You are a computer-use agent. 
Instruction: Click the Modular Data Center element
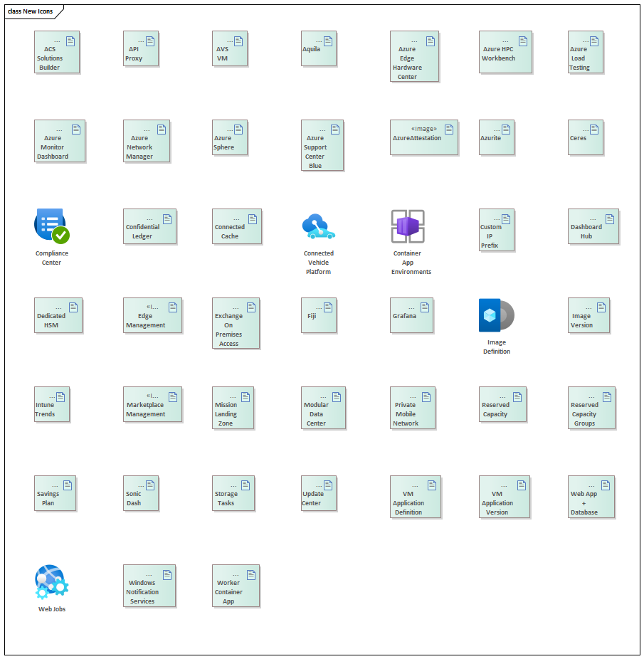(323, 408)
